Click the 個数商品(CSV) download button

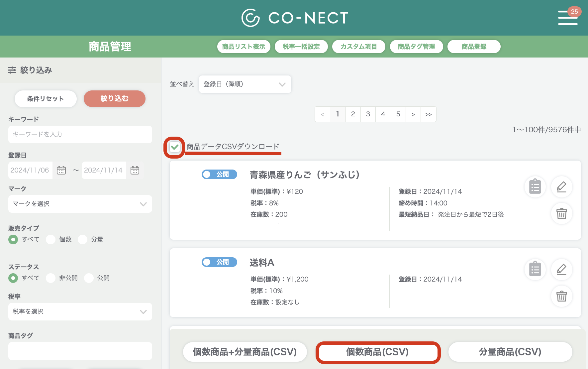378,352
